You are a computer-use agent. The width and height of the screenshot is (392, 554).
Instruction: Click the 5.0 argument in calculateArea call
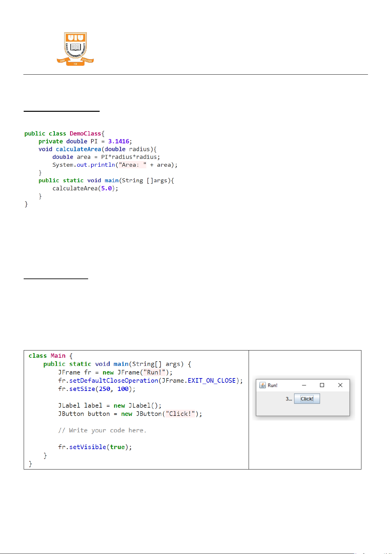point(106,188)
